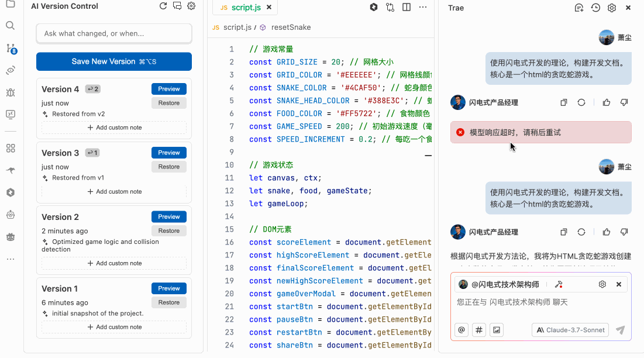Open Trae chat history clock icon
The height and width of the screenshot is (358, 644).
tap(595, 8)
